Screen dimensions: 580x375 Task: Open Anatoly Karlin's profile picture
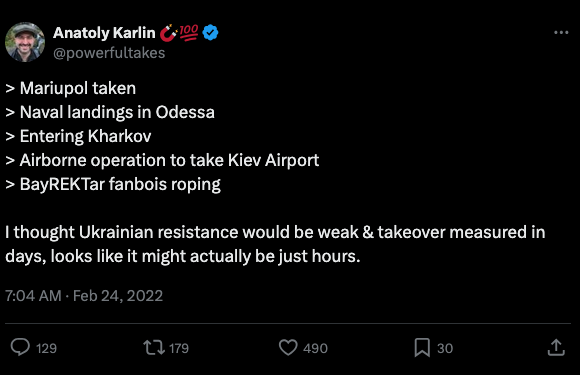click(x=25, y=42)
